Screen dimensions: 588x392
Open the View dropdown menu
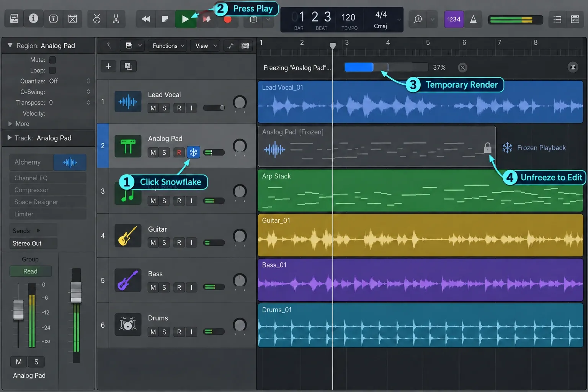(x=206, y=46)
